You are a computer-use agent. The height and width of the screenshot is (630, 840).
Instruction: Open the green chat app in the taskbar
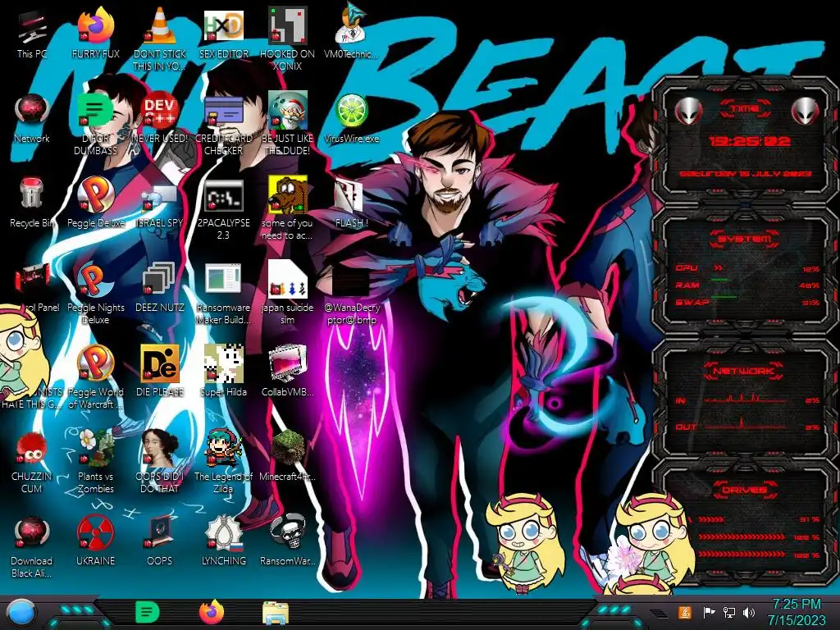(148, 612)
